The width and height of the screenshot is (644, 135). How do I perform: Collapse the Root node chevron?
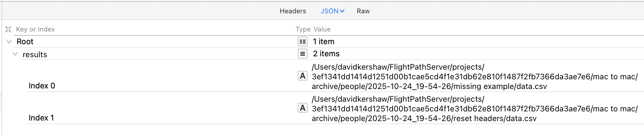point(9,42)
